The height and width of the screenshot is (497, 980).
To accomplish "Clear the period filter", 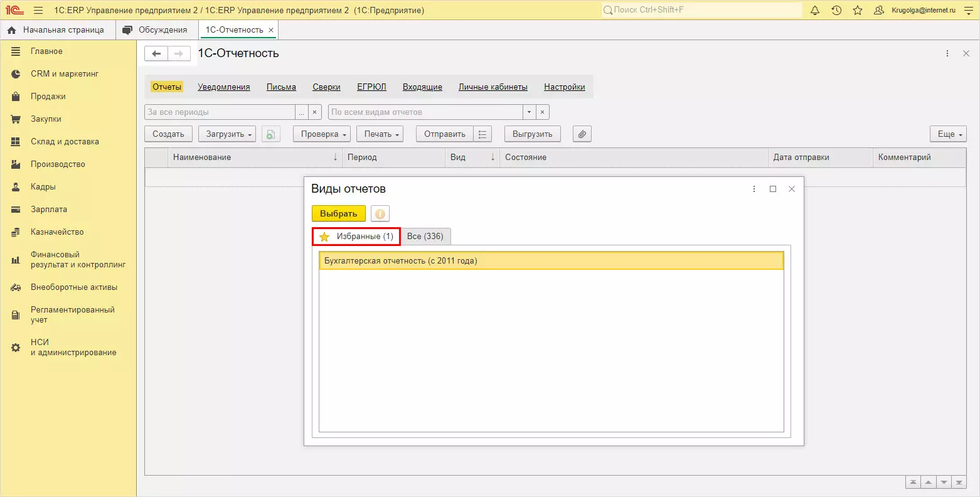I will tap(315, 112).
